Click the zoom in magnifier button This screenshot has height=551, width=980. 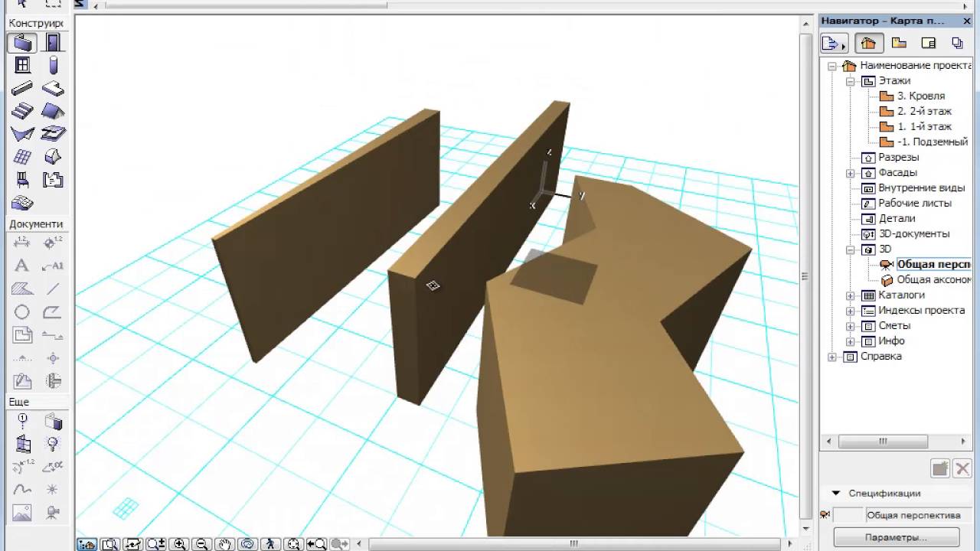[179, 544]
